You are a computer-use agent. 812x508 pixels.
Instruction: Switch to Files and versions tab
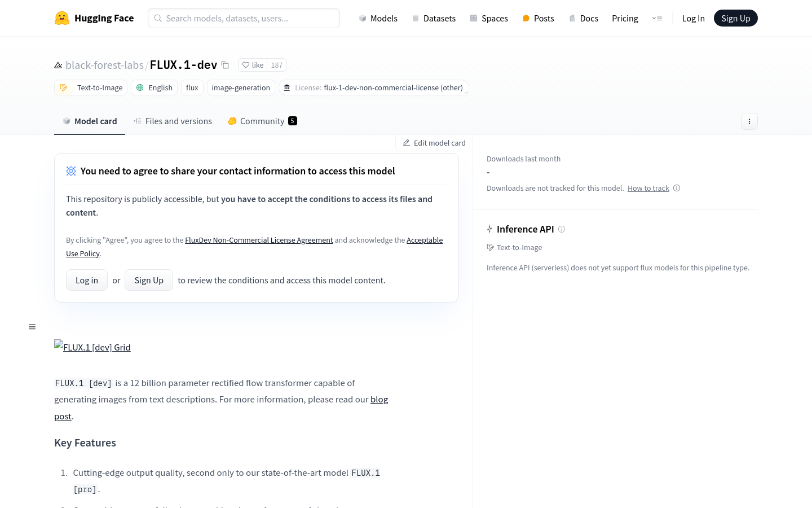click(x=173, y=121)
